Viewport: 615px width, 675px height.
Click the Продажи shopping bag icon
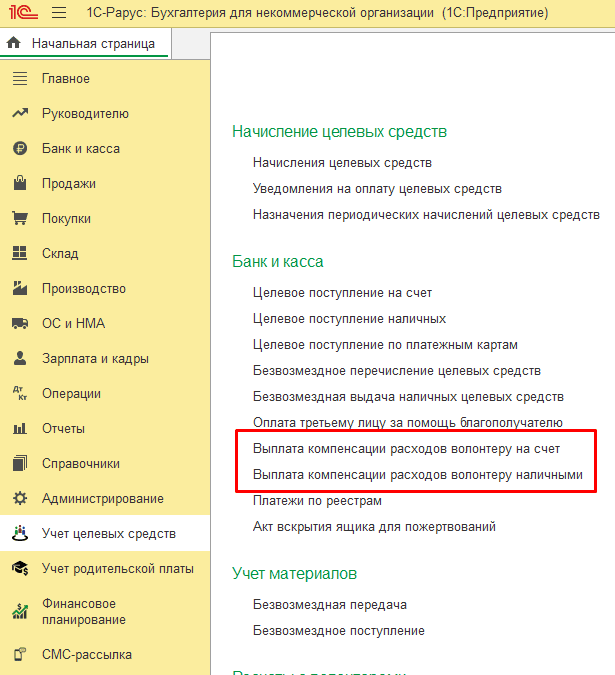coord(19,184)
